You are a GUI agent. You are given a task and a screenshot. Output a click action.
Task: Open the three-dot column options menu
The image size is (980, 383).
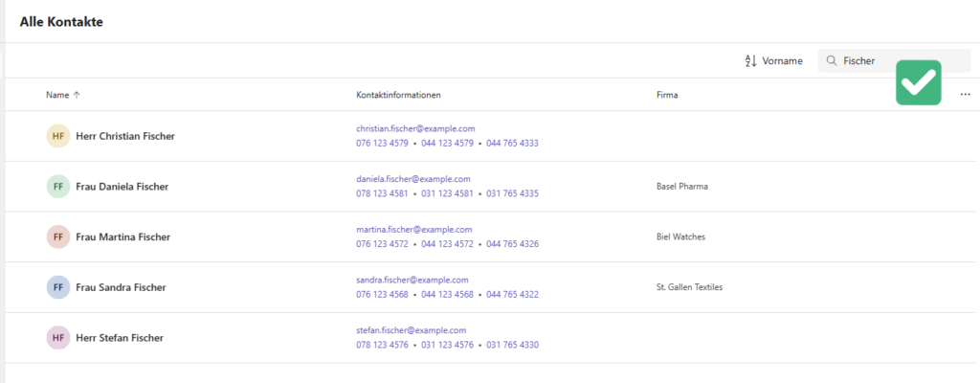[964, 95]
